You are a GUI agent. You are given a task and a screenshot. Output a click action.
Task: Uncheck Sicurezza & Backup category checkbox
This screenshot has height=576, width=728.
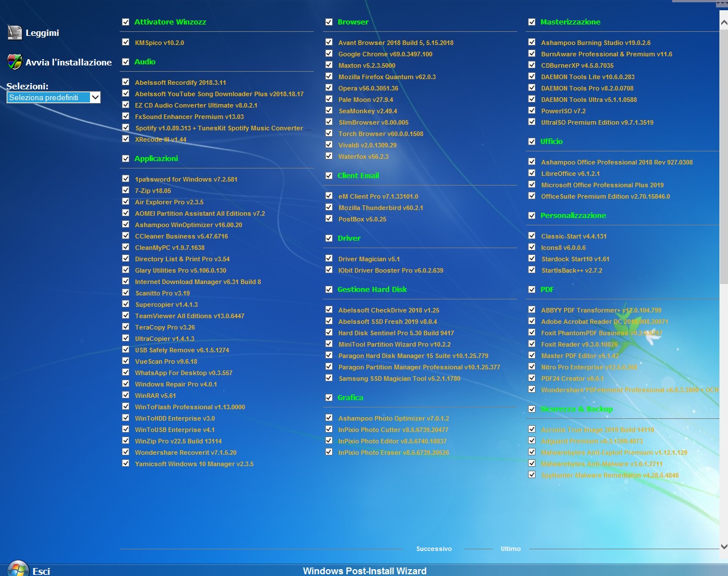532,409
